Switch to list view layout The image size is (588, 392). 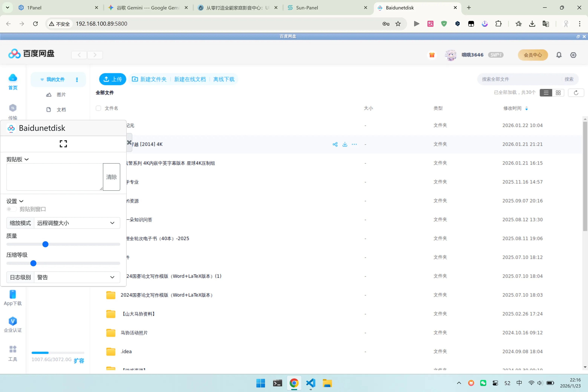pyautogui.click(x=546, y=93)
